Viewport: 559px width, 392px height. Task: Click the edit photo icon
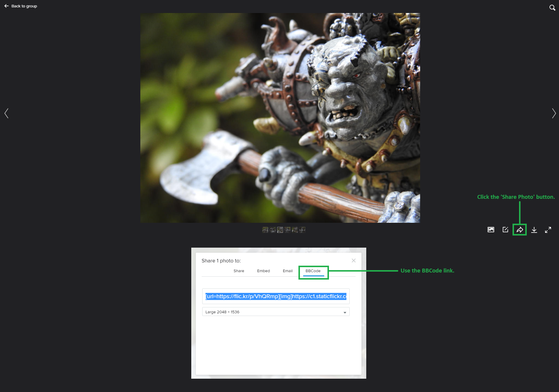pos(505,230)
